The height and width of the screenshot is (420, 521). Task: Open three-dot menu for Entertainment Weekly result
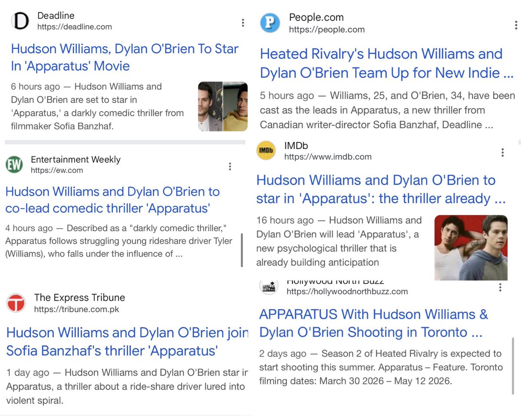click(230, 166)
